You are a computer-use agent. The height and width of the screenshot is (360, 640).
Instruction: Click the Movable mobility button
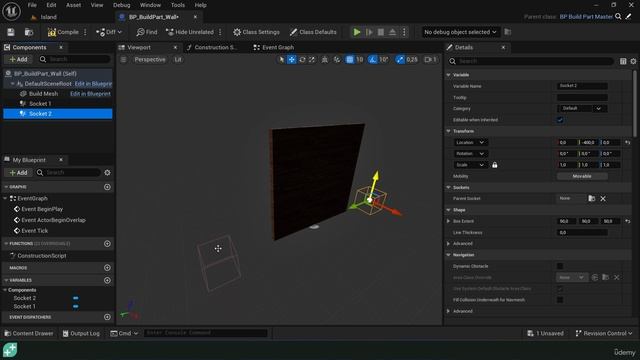[582, 176]
